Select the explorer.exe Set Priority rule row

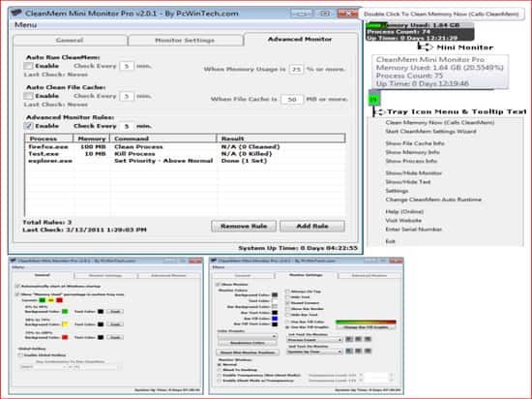point(186,161)
